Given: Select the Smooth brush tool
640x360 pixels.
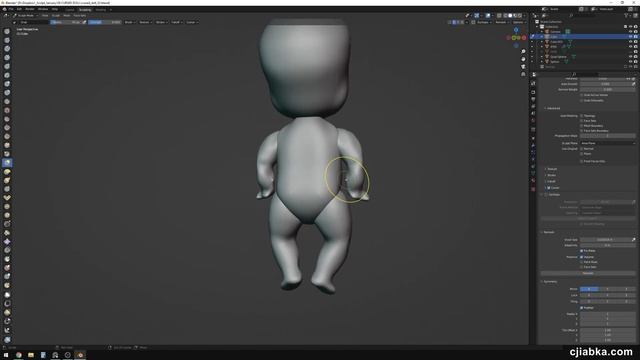Looking at the screenshot, I should 7,110.
